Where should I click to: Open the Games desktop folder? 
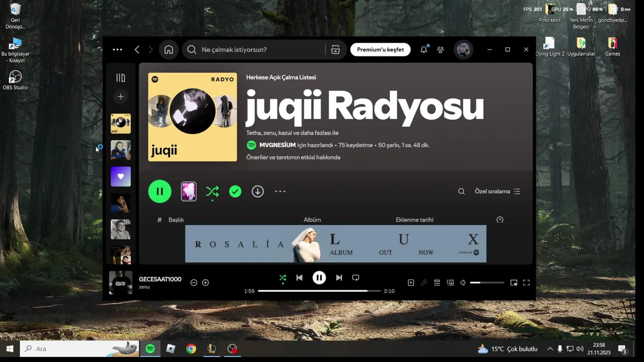[612, 47]
